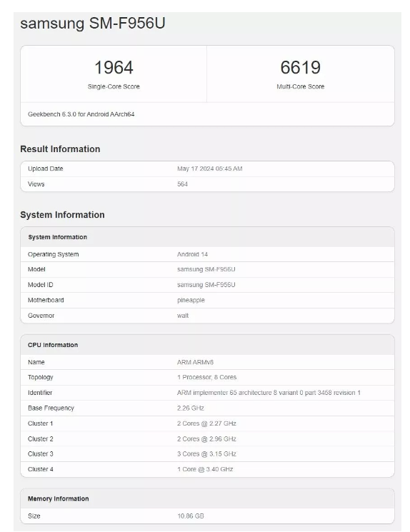This screenshot has height=532, width=410.
Task: Select 1 Core @ 3.40 GHz value
Action: pyautogui.click(x=205, y=469)
